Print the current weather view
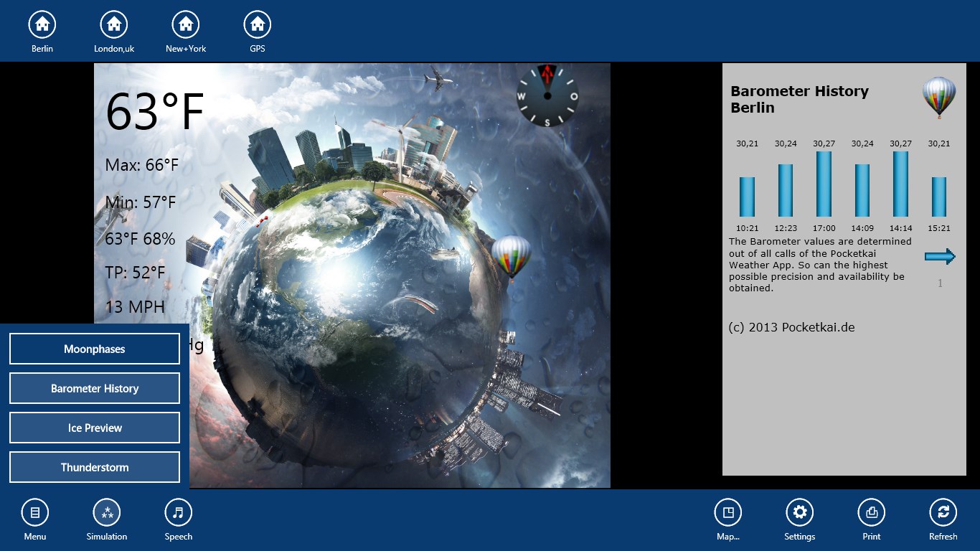This screenshot has height=551, width=980. (x=871, y=512)
